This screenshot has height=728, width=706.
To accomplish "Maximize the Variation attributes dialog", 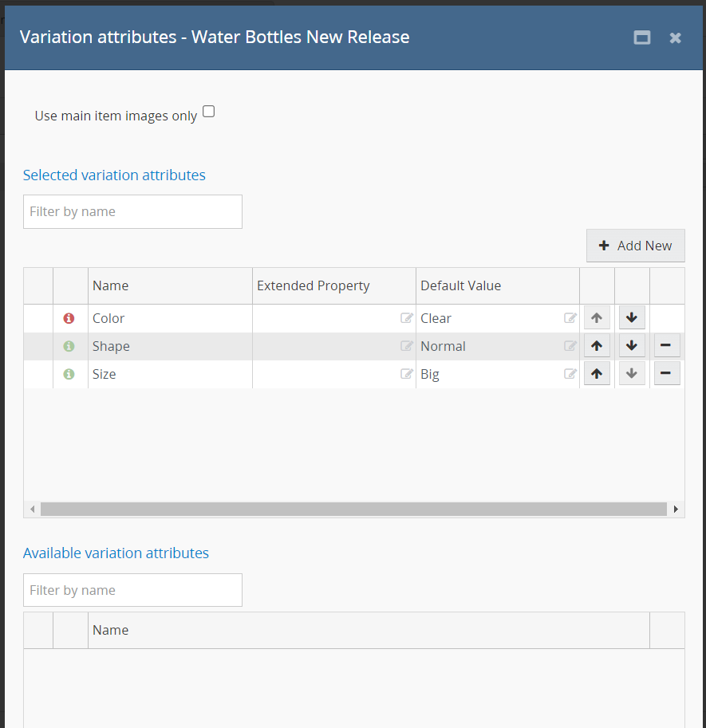I will pyautogui.click(x=641, y=37).
